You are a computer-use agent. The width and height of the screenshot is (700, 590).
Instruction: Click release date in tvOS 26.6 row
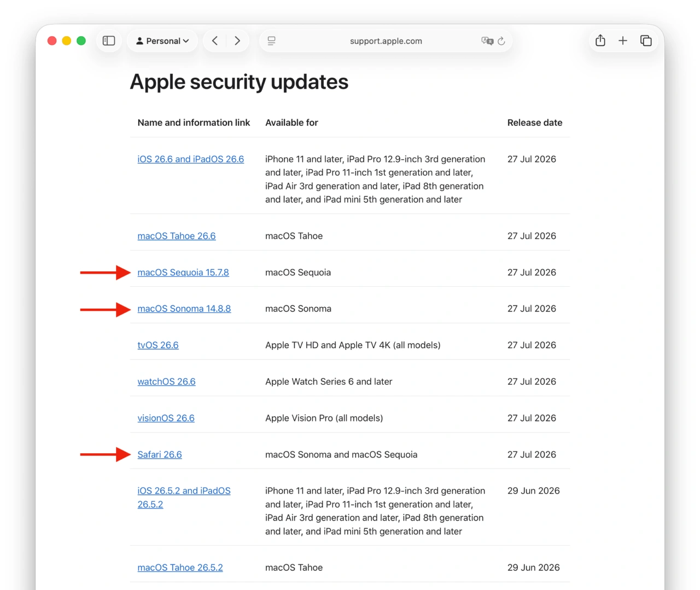[x=532, y=345]
